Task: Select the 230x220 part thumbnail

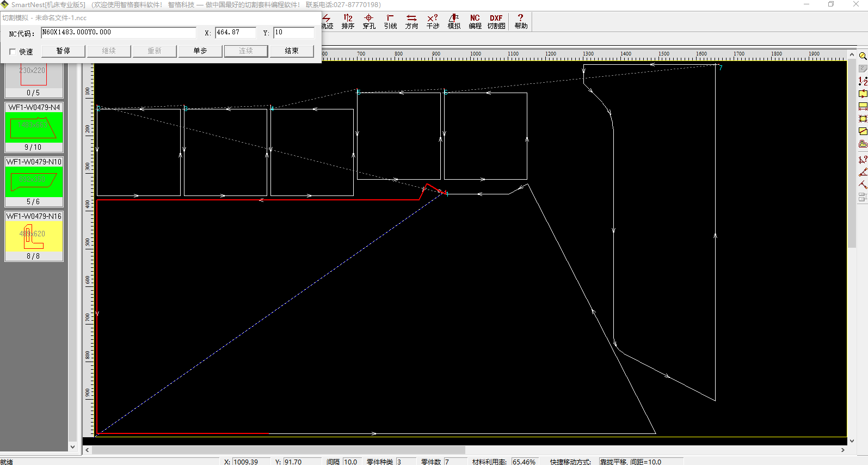Action: (x=34, y=81)
